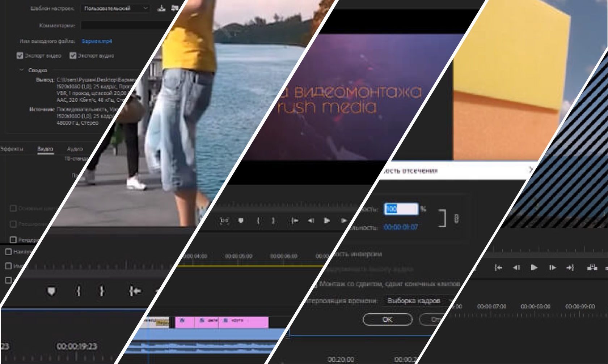Viewport: 608px width, 364px height.
Task: Switch to the 'Аудио' tab
Action: 75,149
